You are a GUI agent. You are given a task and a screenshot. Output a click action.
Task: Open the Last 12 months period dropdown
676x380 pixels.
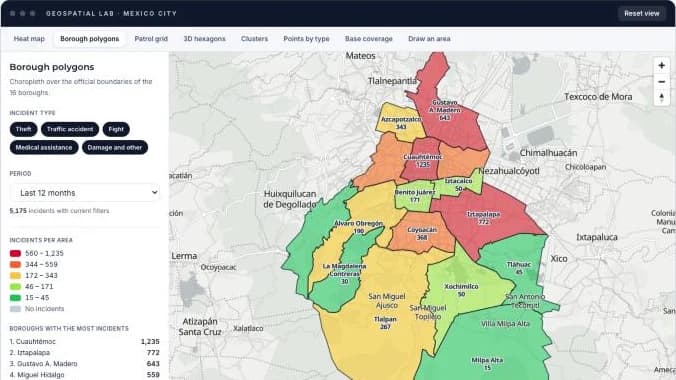[x=85, y=193]
